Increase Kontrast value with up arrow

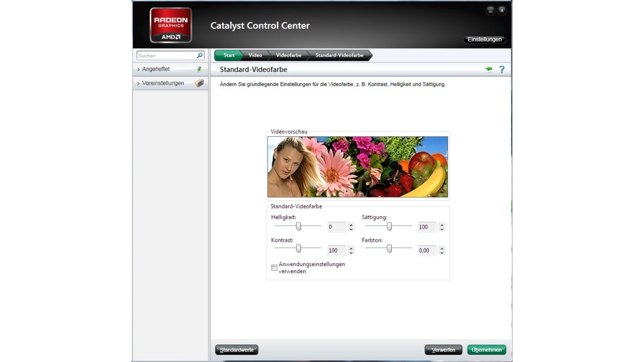point(351,248)
